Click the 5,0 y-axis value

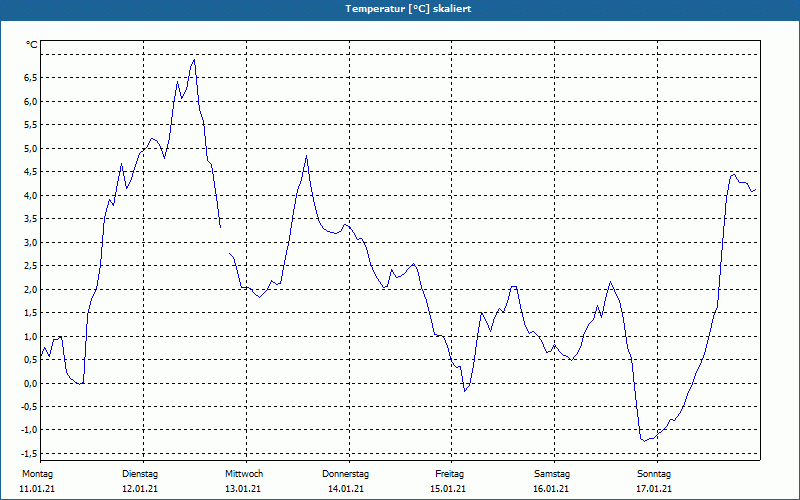(30, 148)
